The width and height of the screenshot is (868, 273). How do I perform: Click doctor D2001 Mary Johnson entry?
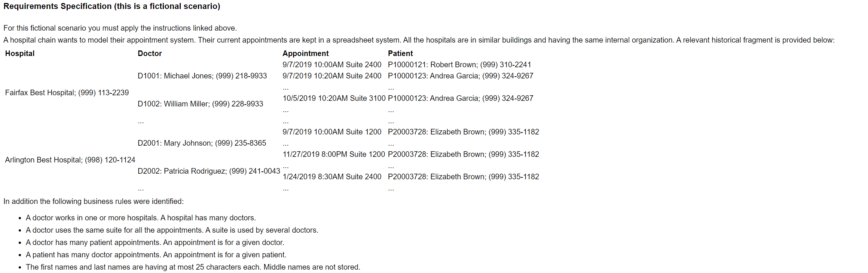point(202,143)
